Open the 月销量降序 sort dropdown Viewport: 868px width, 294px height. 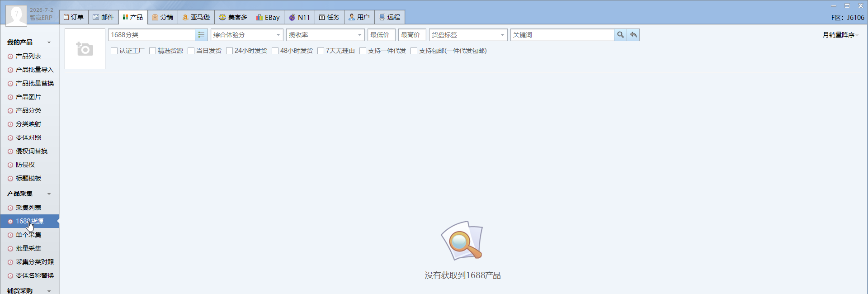point(840,35)
